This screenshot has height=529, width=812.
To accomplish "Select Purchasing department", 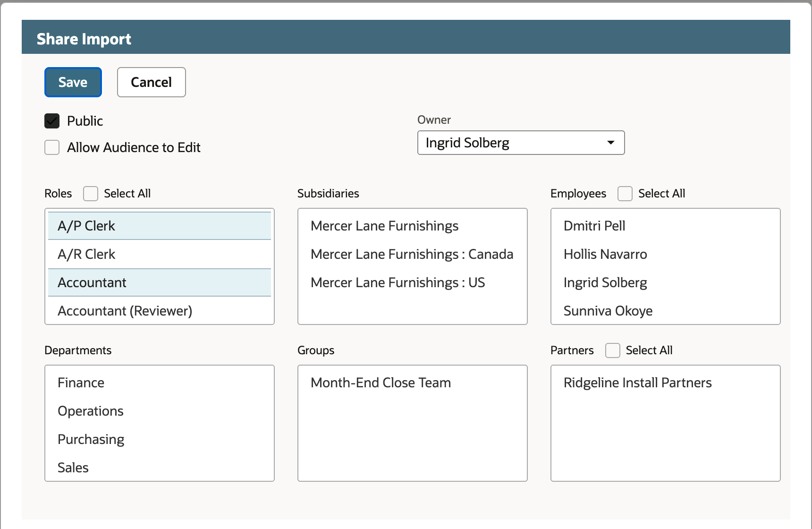I will (x=160, y=439).
